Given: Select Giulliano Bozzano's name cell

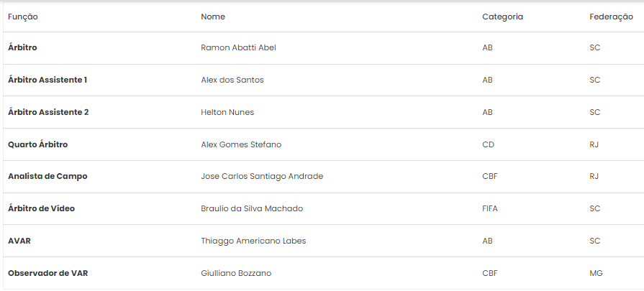Looking at the screenshot, I should 236,273.
